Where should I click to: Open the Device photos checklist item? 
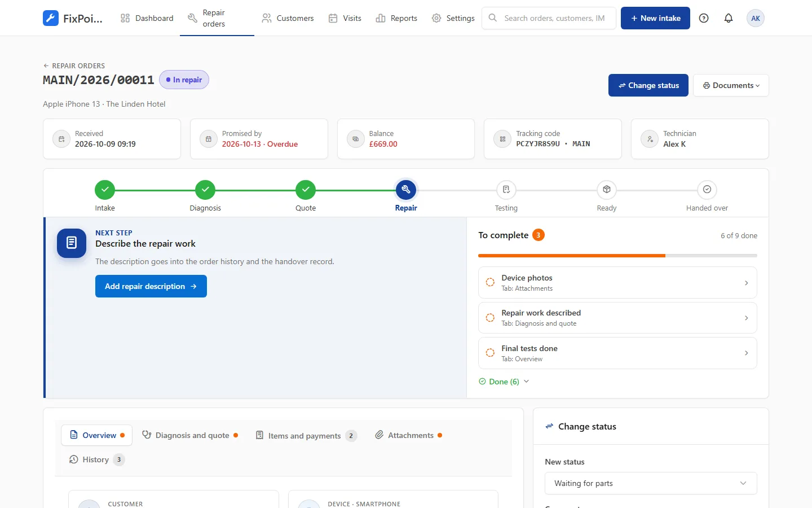617,283
